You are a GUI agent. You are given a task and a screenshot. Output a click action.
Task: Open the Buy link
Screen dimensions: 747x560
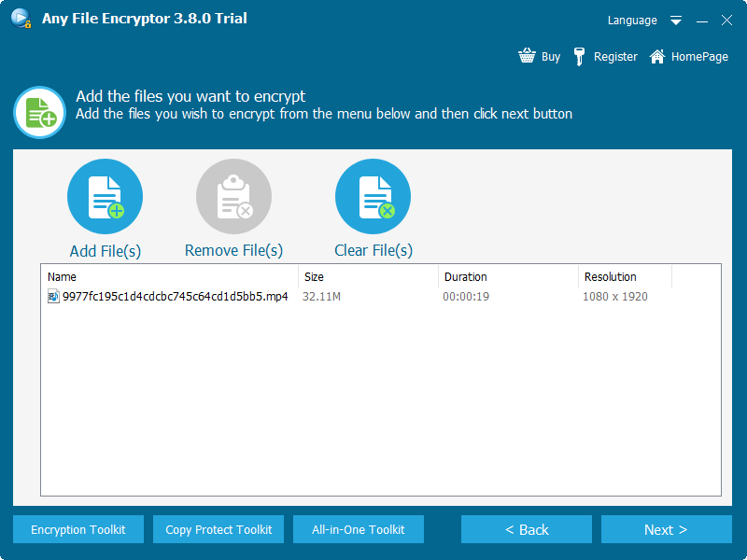(x=551, y=57)
